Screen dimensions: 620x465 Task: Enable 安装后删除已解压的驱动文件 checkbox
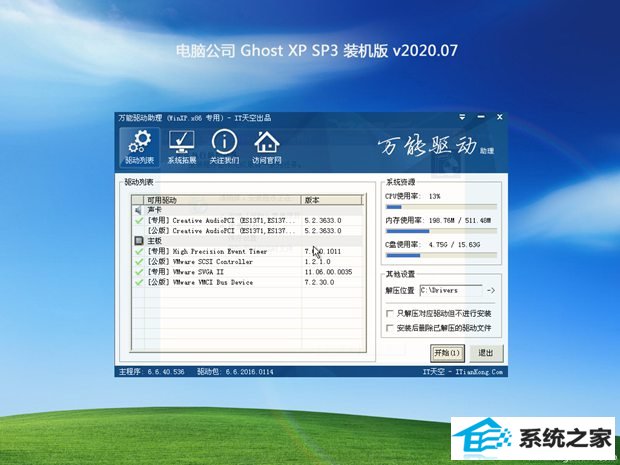pos(389,328)
